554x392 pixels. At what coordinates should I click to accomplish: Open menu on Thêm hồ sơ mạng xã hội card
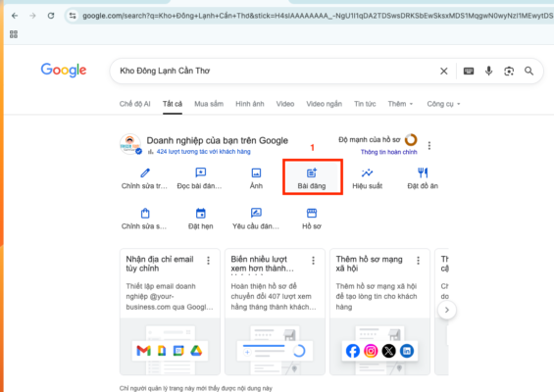419,261
